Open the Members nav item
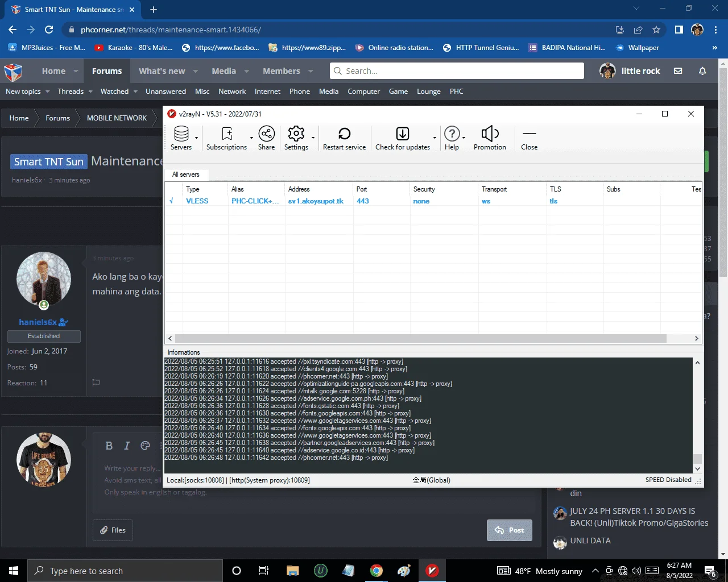 click(x=282, y=71)
